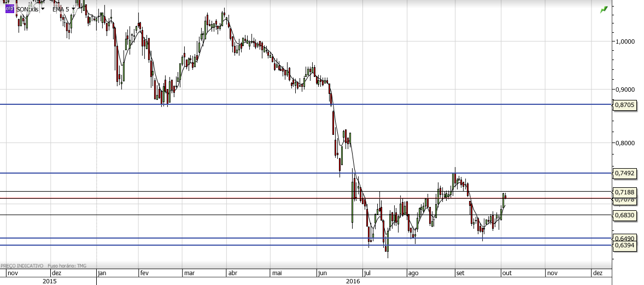Click the 0,8000 price axis value
This screenshot has height=285, width=644.
pyautogui.click(x=625, y=143)
